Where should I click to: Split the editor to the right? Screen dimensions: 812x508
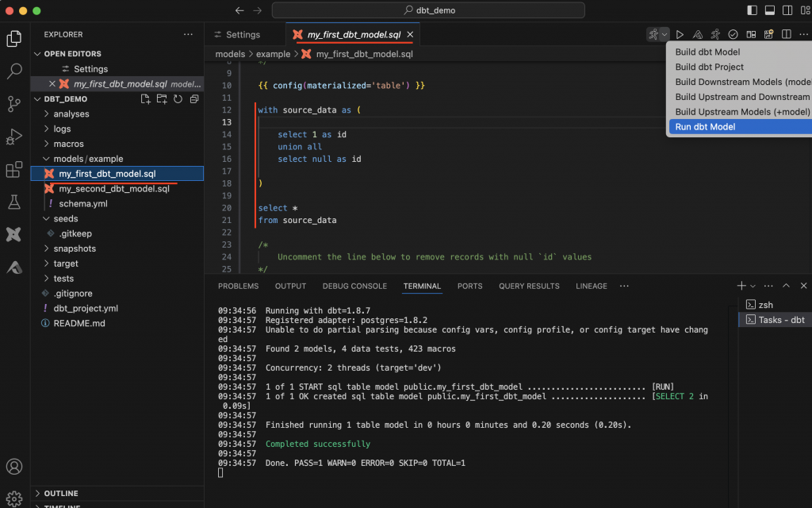[x=787, y=35]
